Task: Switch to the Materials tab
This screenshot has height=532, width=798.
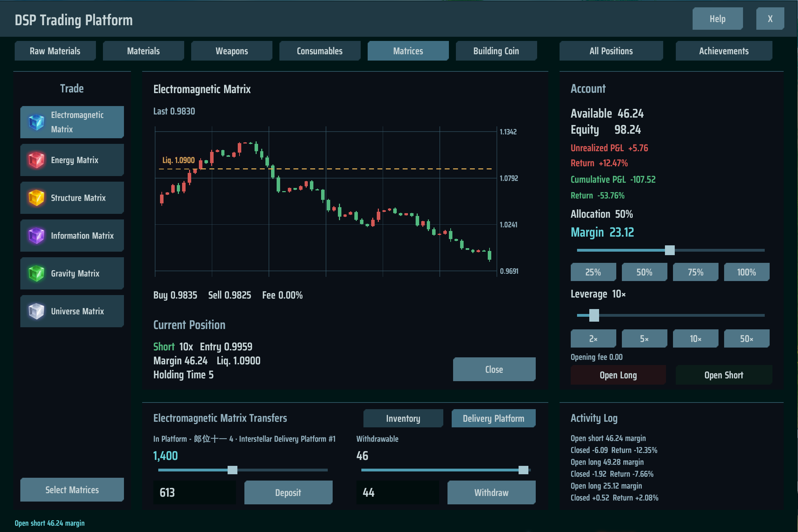Action: click(143, 51)
